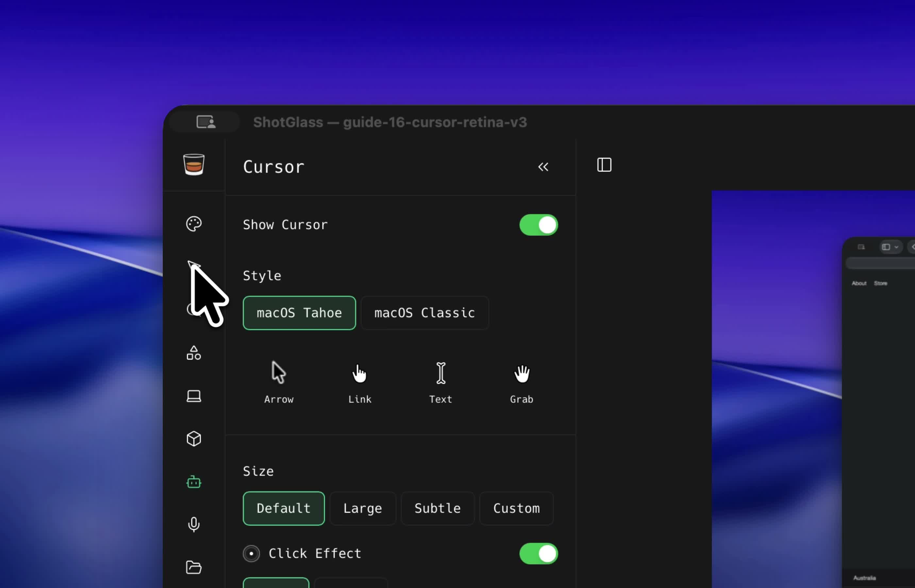This screenshot has width=915, height=588.
Task: Open the green robot section in sidebar
Action: (194, 482)
